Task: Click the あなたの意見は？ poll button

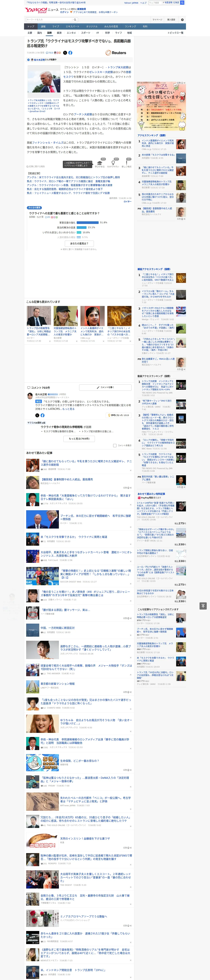Action: (x=79, y=244)
